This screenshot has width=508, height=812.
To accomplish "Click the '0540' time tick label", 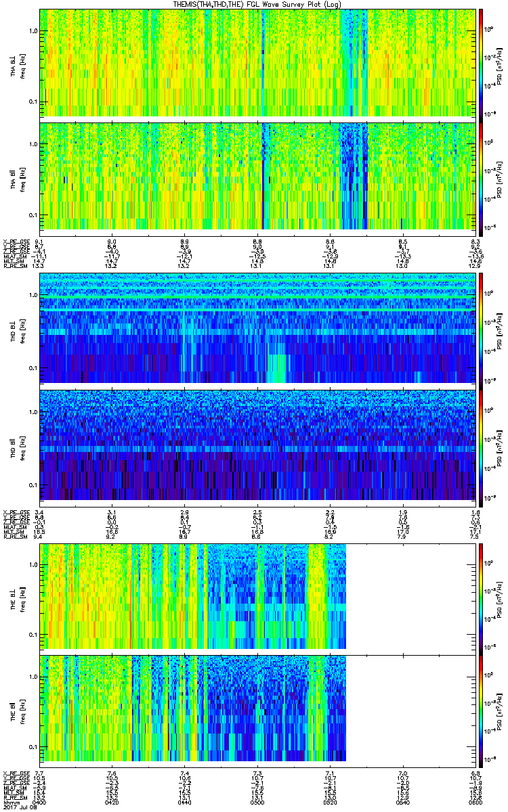I will pyautogui.click(x=402, y=802).
